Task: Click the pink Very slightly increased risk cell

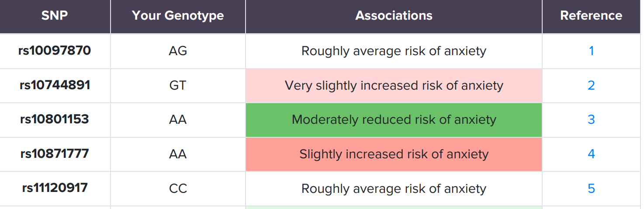Action: tap(394, 85)
